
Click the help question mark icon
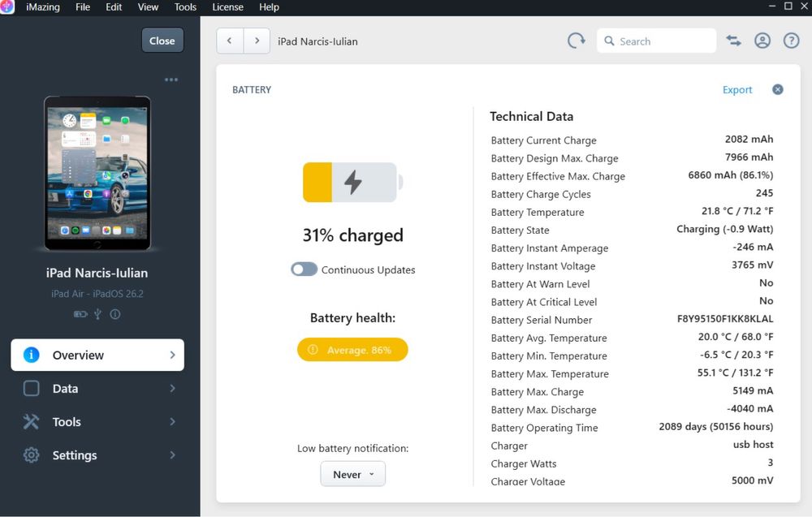pyautogui.click(x=791, y=41)
